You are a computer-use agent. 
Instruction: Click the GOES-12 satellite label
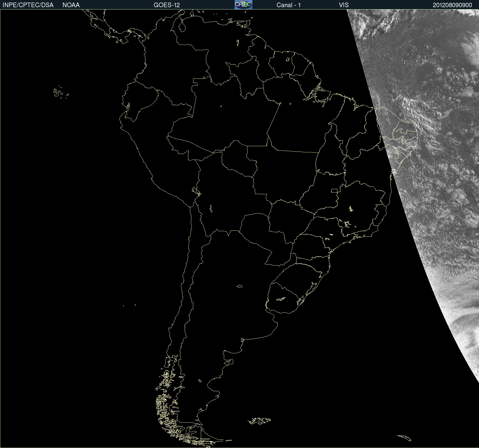[167, 5]
